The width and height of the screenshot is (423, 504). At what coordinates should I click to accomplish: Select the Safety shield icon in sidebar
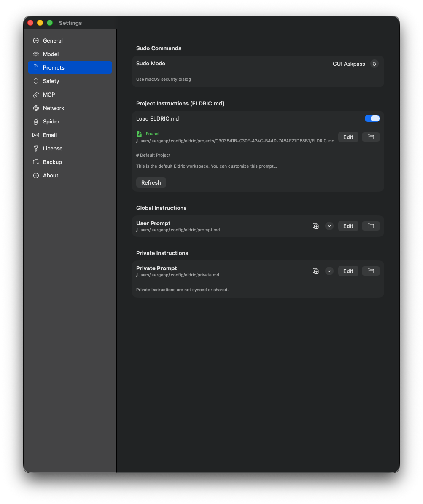click(36, 81)
